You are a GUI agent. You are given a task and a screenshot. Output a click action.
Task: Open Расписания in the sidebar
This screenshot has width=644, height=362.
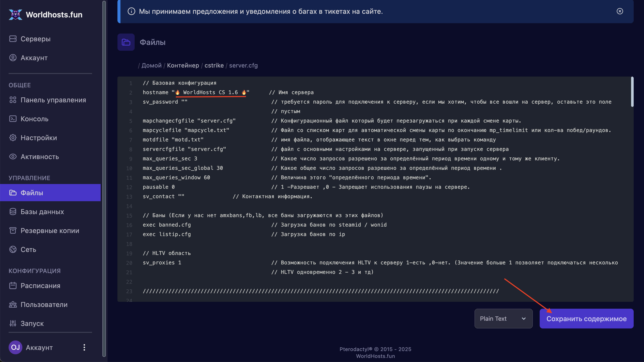pyautogui.click(x=40, y=285)
